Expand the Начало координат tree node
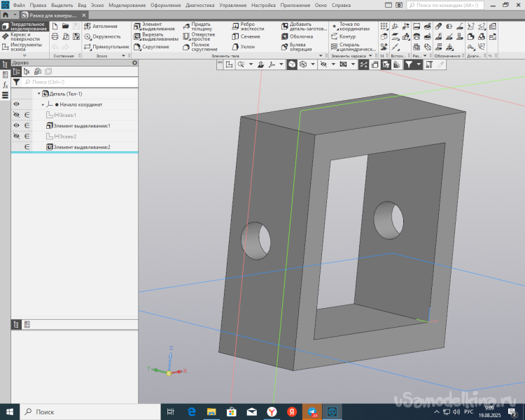 pos(43,104)
